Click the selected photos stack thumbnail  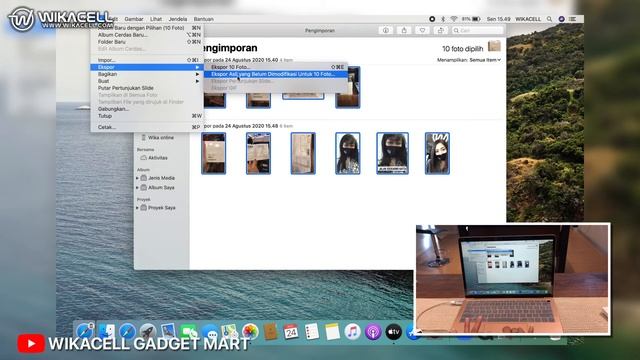coord(494,46)
